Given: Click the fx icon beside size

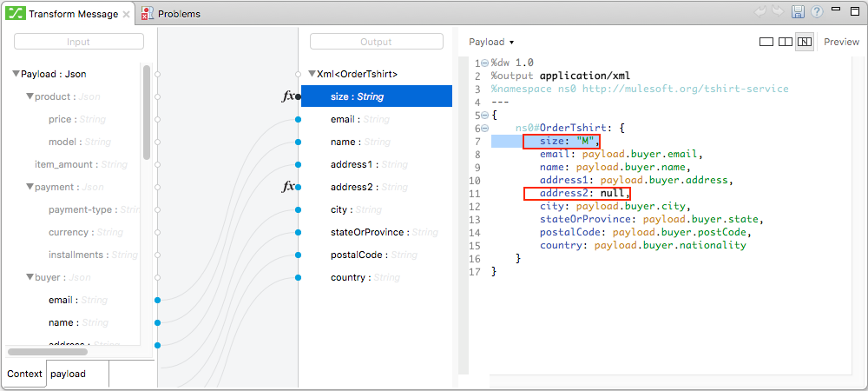Looking at the screenshot, I should (x=288, y=96).
